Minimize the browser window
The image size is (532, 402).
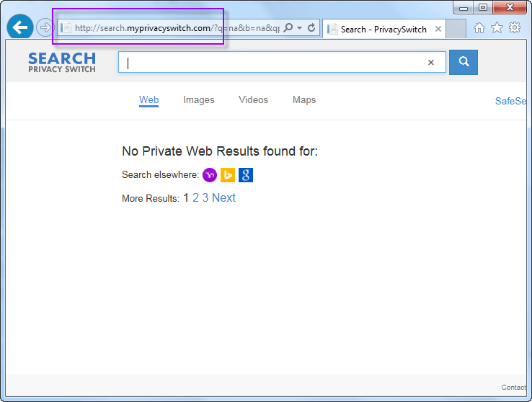[x=464, y=7]
